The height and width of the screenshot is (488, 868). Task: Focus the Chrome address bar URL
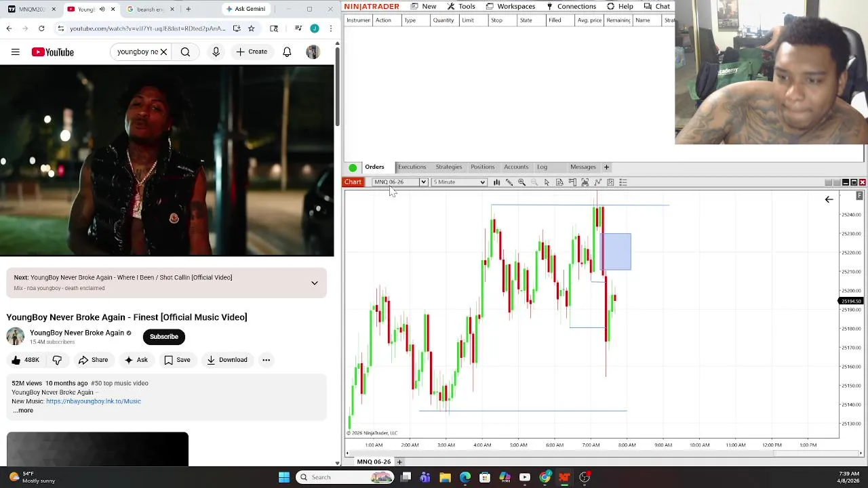(x=148, y=28)
